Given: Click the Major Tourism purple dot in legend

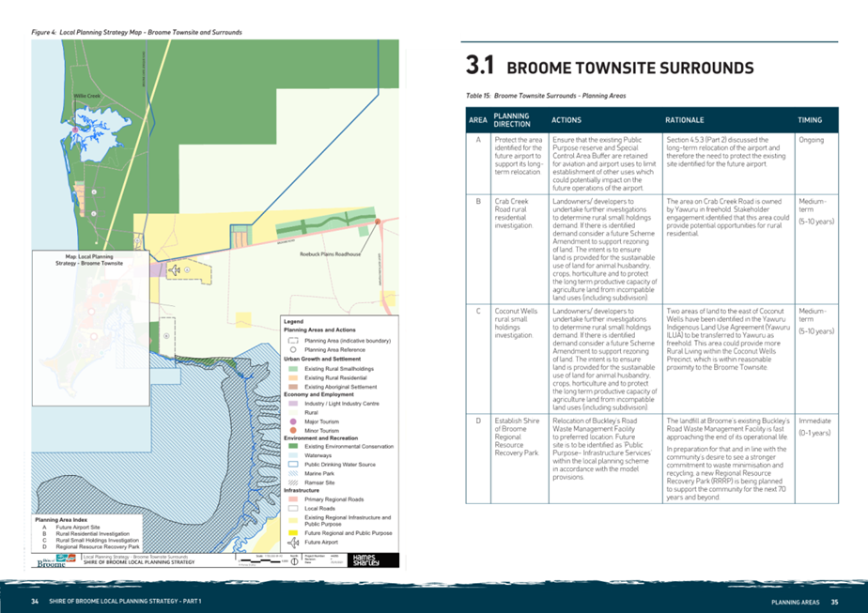Looking at the screenshot, I should (x=293, y=421).
